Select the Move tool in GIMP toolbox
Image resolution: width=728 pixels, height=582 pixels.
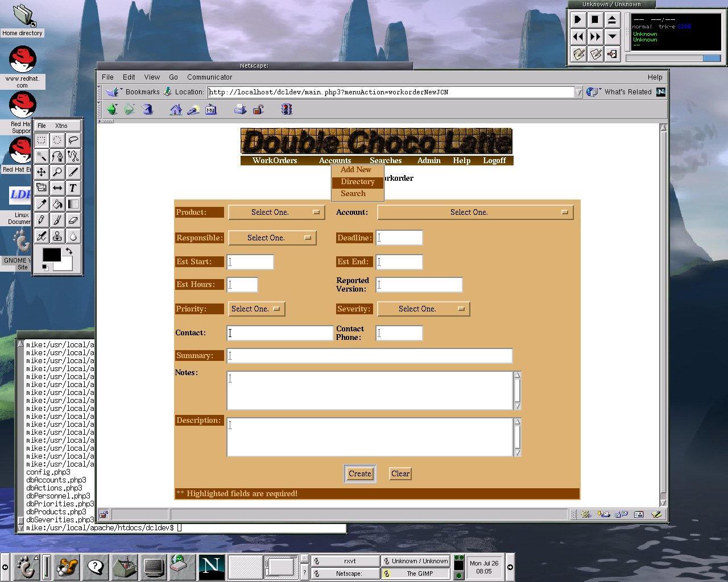pyautogui.click(x=42, y=172)
